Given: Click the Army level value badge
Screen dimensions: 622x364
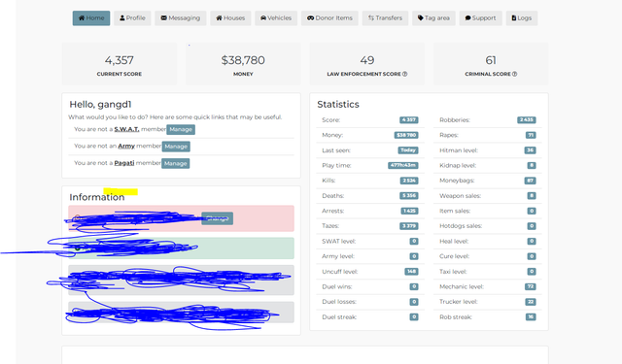Looking at the screenshot, I should pos(414,256).
